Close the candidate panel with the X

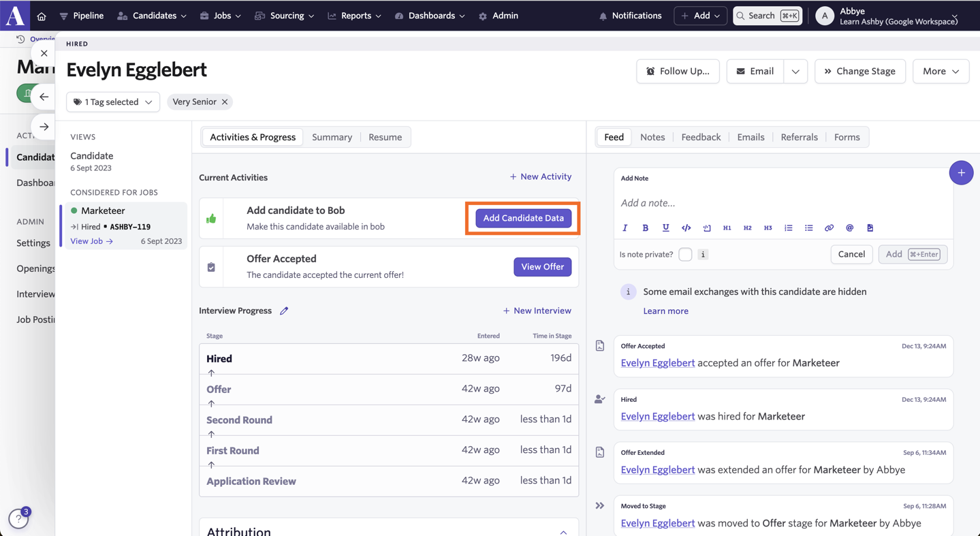click(x=44, y=53)
